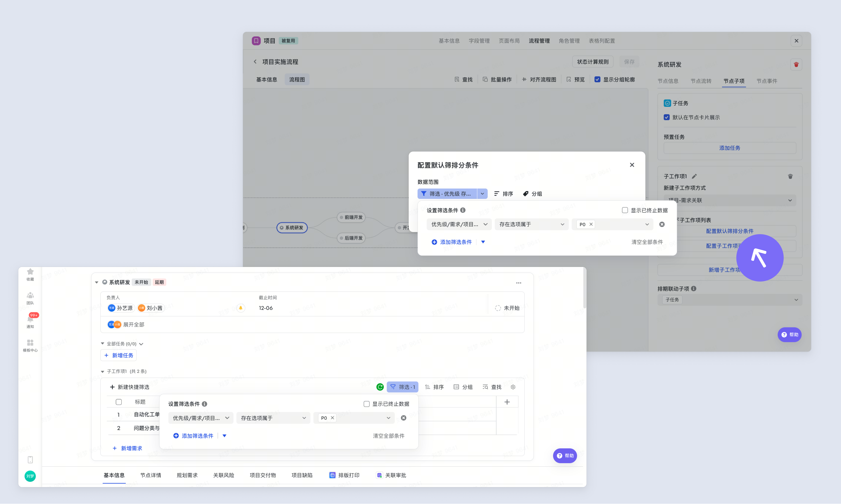
Task: Remove P0 tag in the config dialog filter
Action: point(591,224)
